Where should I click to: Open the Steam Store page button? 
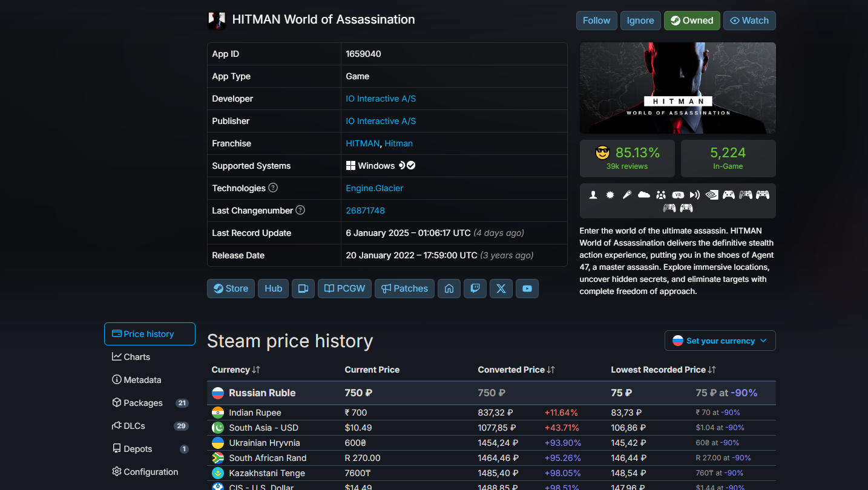(231, 289)
